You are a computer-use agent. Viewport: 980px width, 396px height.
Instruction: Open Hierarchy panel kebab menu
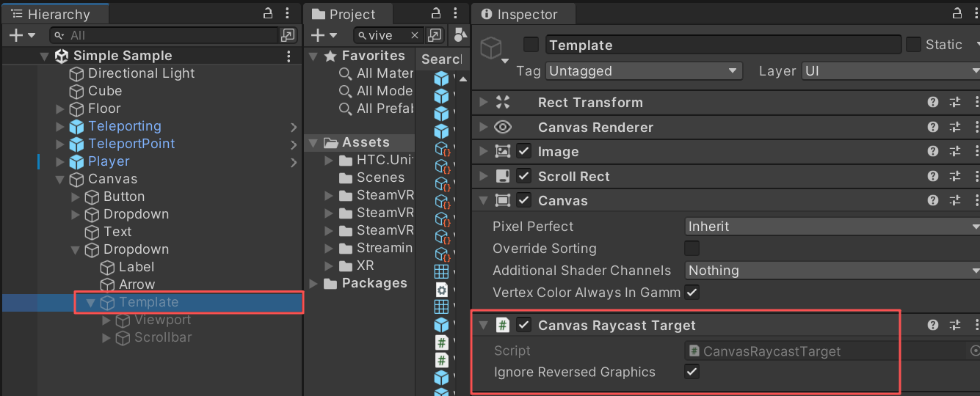[287, 14]
